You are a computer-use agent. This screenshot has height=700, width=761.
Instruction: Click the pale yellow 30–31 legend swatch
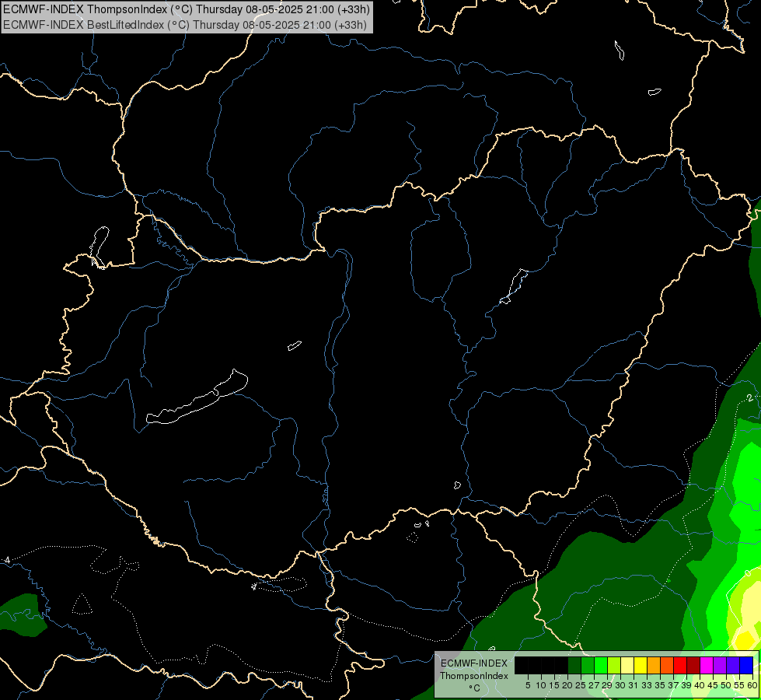(x=627, y=666)
